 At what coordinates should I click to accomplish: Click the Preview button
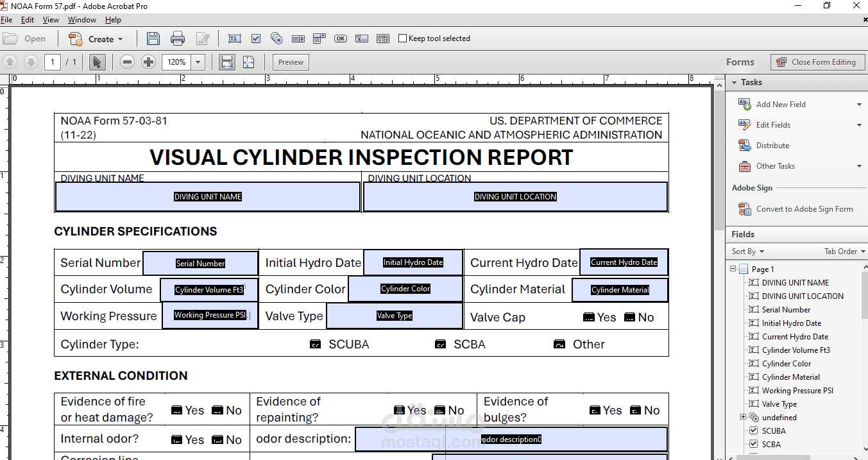point(291,62)
